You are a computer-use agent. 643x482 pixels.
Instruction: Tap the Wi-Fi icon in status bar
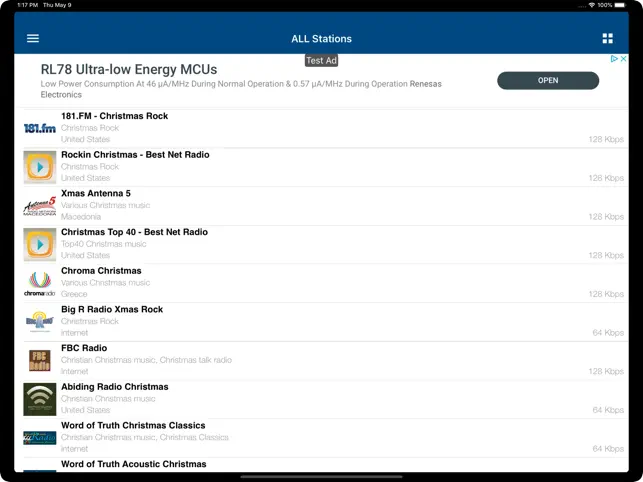tap(592, 5)
